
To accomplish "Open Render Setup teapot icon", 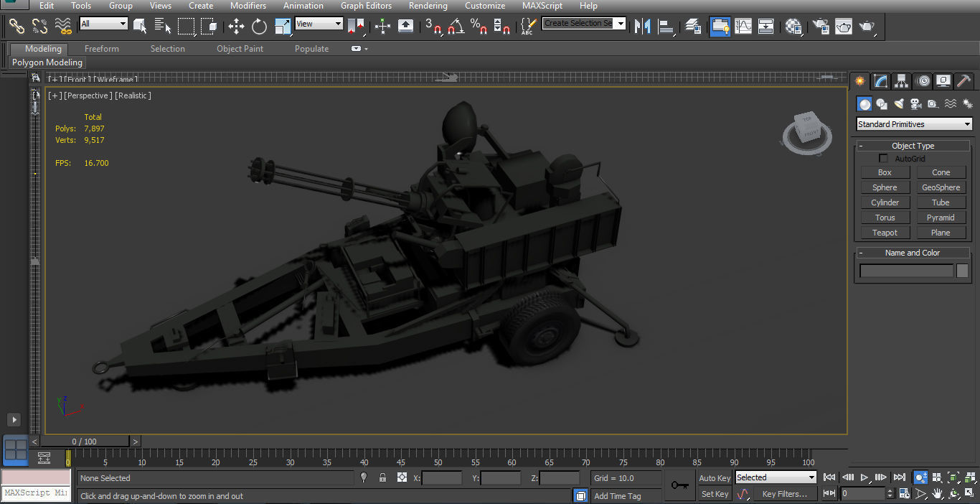I will click(820, 27).
